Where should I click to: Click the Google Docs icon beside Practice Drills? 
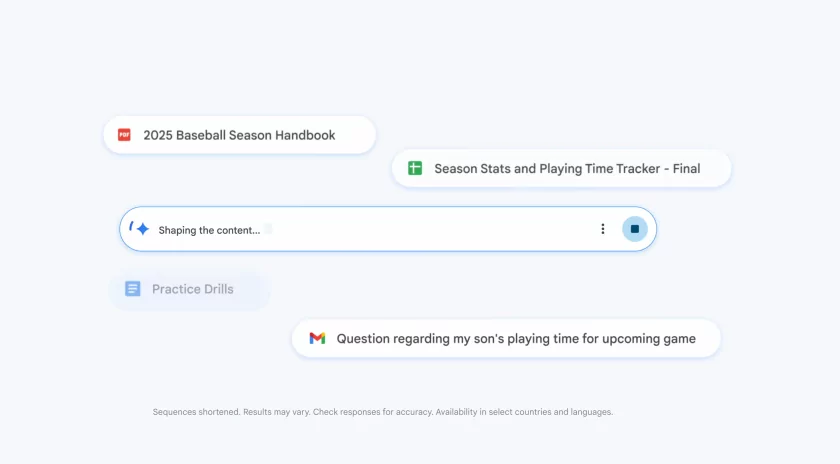click(133, 289)
